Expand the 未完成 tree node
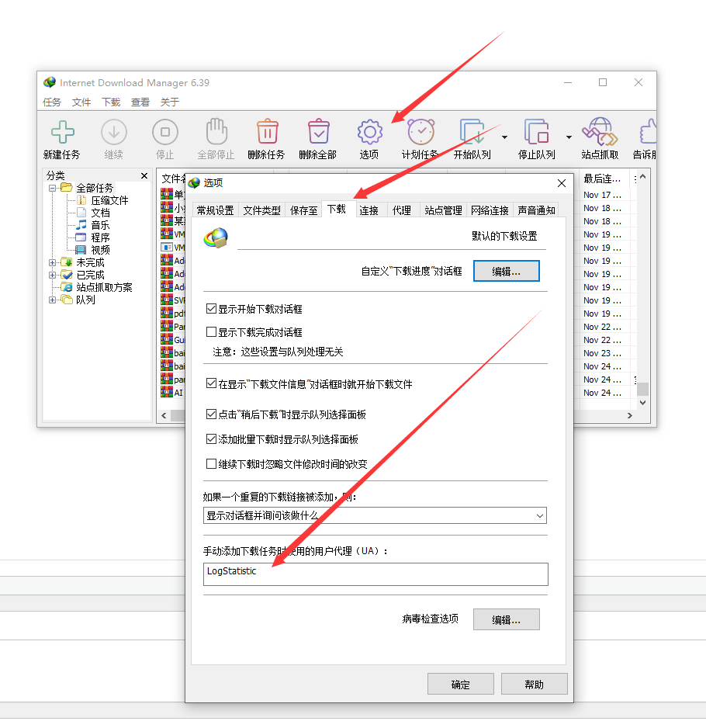Image resolution: width=706 pixels, height=728 pixels. (53, 262)
